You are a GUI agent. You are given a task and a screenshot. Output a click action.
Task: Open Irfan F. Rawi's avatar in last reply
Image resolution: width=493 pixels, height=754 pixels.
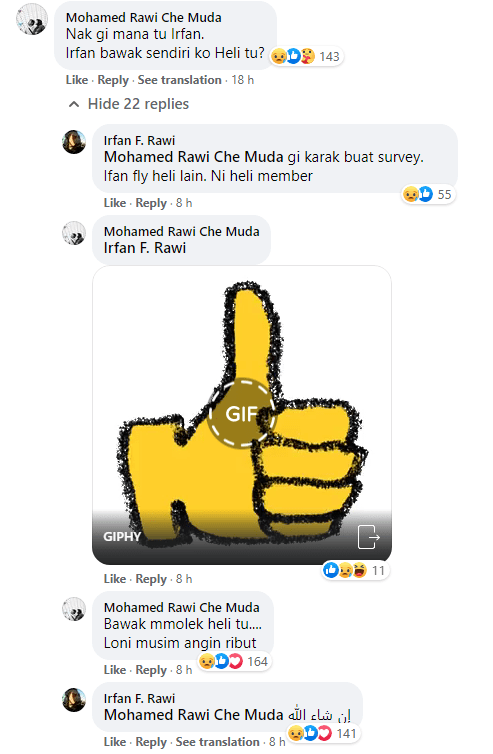74,700
